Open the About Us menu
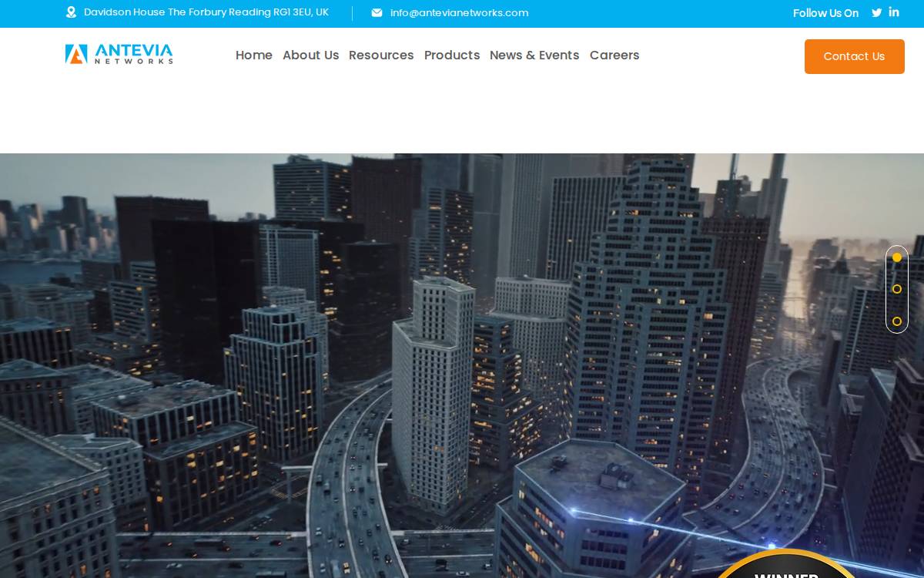Viewport: 924px width, 578px height. coord(310,55)
